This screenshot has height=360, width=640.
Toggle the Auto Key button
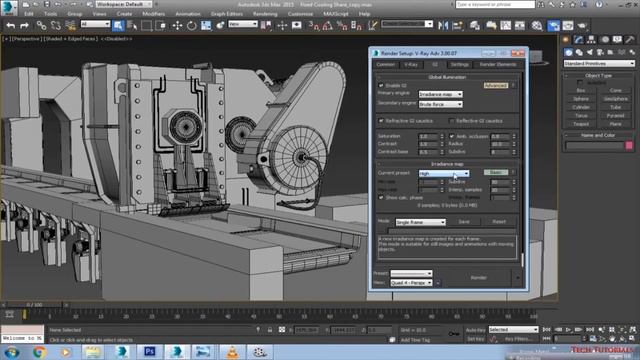(475, 330)
